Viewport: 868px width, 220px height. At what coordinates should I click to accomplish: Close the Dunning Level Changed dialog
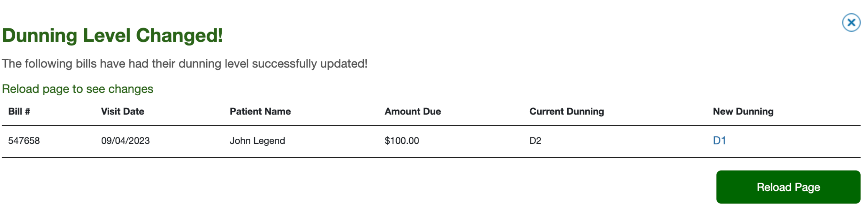coord(851,22)
